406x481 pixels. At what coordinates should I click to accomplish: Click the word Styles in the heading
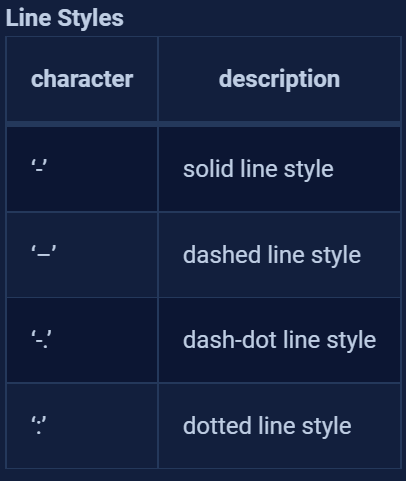(x=91, y=18)
